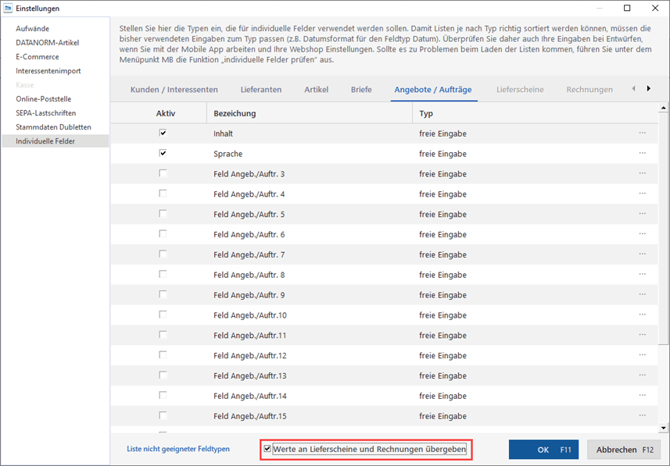Open the Lieferanten tab
This screenshot has width=670, height=466.
[x=261, y=90]
